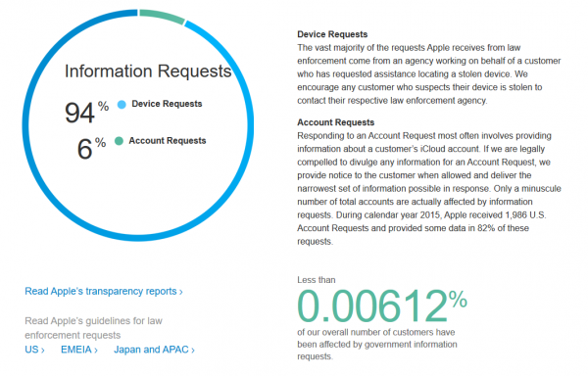The image size is (588, 376).
Task: Open the US law enforcement guidelines link
Action: click(x=34, y=350)
